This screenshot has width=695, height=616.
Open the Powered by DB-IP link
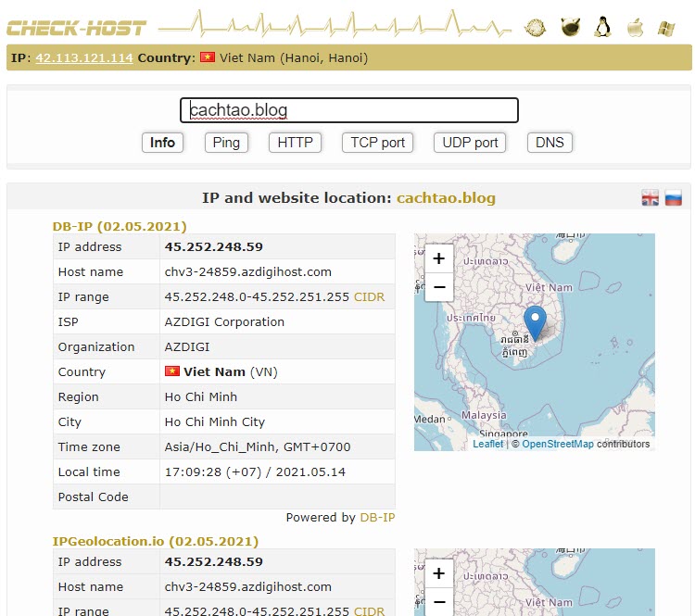click(x=377, y=517)
